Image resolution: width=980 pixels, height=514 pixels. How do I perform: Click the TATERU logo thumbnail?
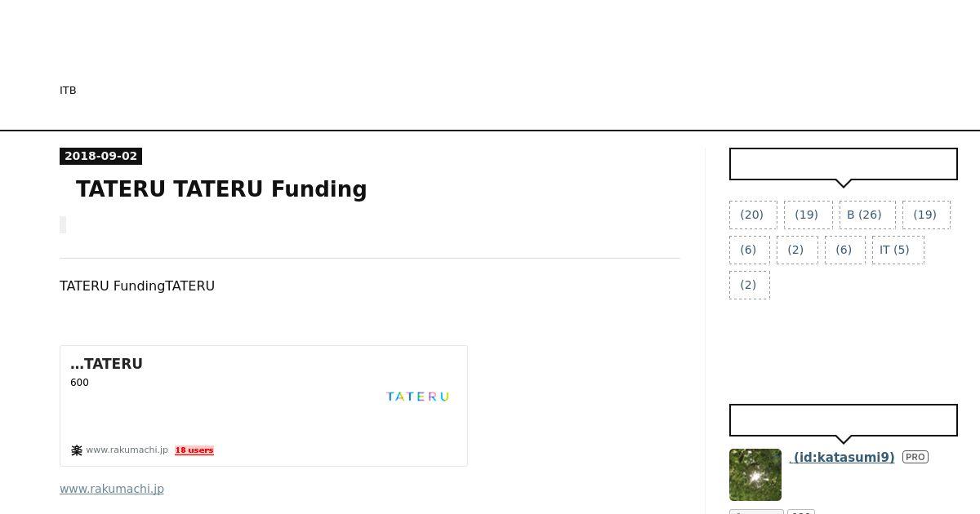[417, 397]
